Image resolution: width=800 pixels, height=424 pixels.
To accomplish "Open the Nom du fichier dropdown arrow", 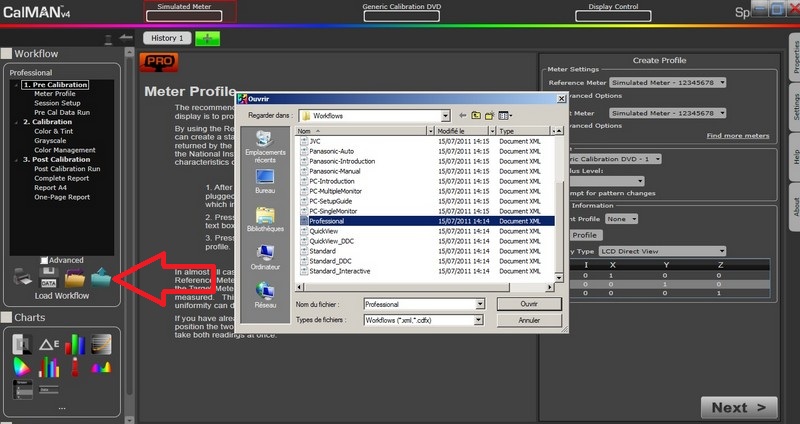I will point(480,304).
